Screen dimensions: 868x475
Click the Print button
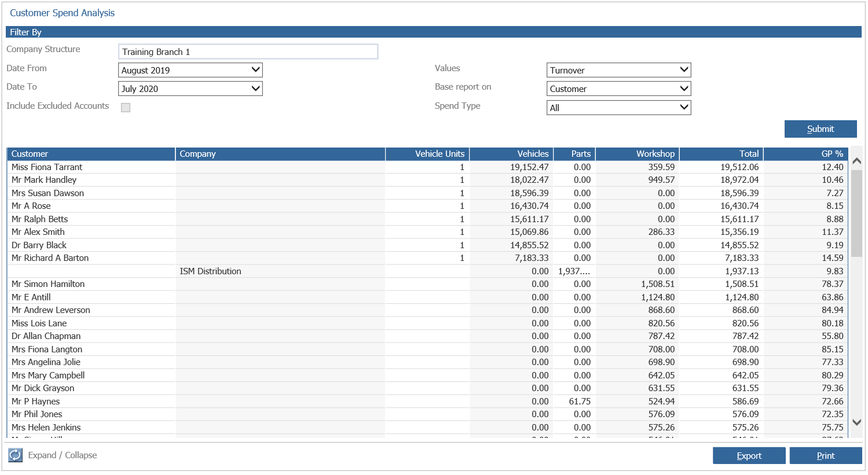pos(826,455)
